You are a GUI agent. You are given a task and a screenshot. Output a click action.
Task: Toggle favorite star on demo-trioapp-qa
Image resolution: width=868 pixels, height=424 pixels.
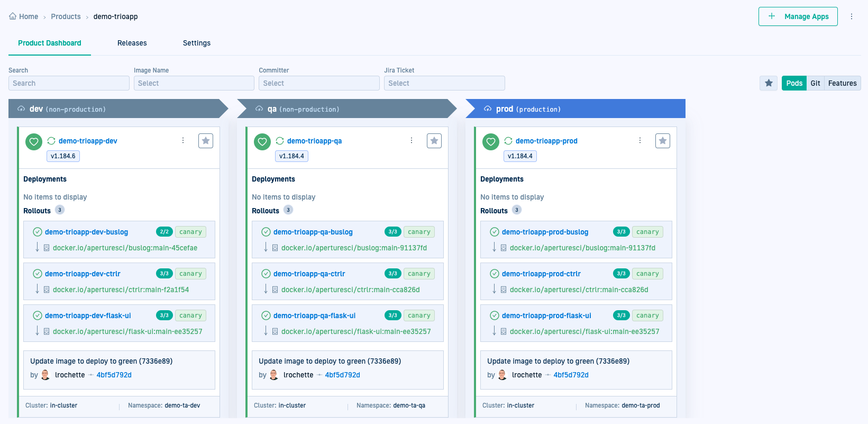(x=434, y=141)
